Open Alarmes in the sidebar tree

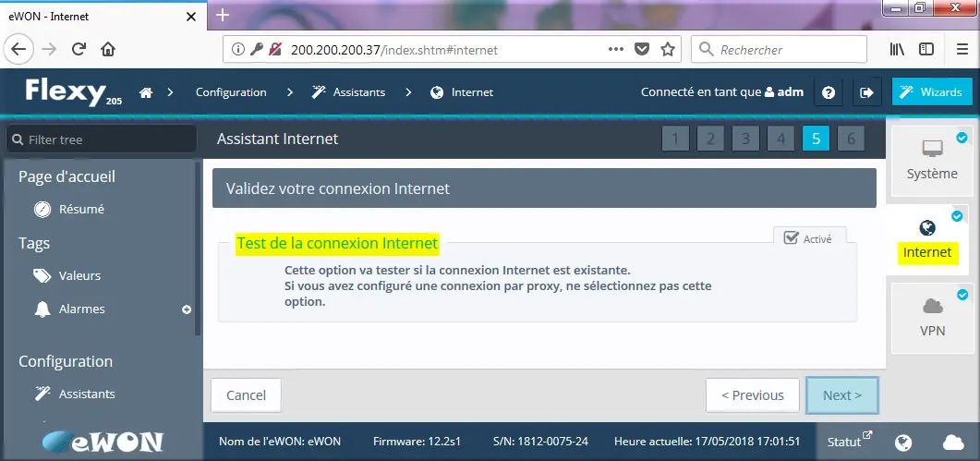(69, 309)
